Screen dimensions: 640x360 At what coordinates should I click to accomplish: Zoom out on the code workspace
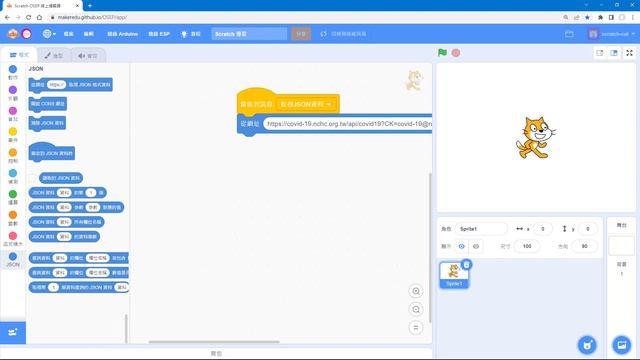tap(416, 309)
